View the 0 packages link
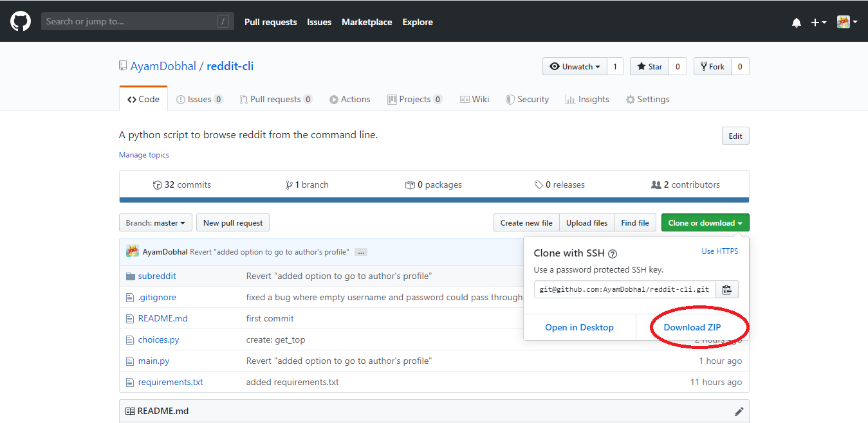Viewport: 868px width, 423px height. [434, 184]
